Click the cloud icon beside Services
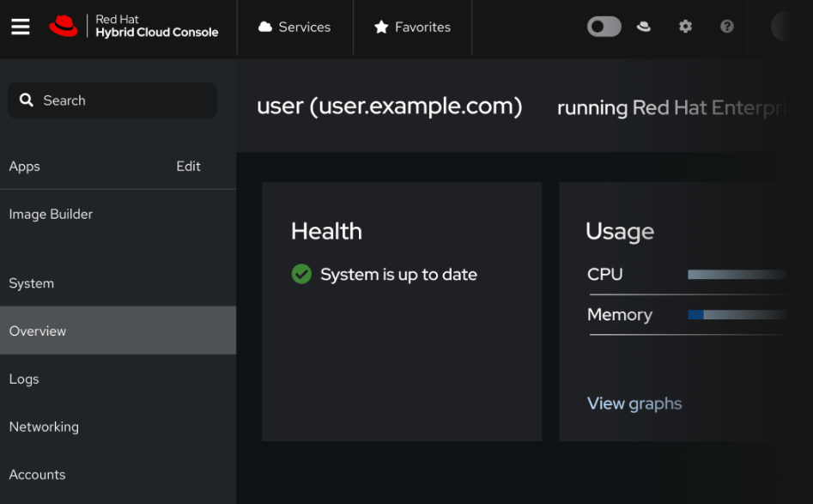The height and width of the screenshot is (504, 813). (x=265, y=27)
